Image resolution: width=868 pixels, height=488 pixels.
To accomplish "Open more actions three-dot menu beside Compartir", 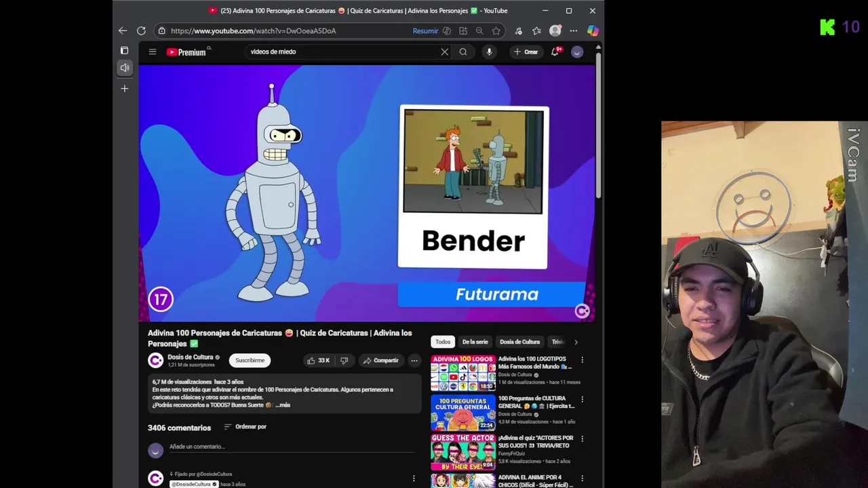I will tap(414, 361).
